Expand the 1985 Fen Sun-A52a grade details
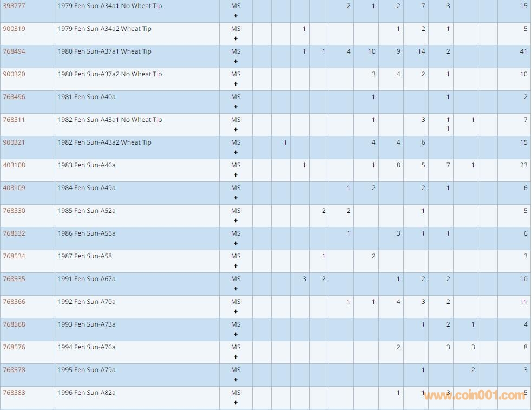Image resolution: width=532 pixels, height=410 pixels. [235, 221]
